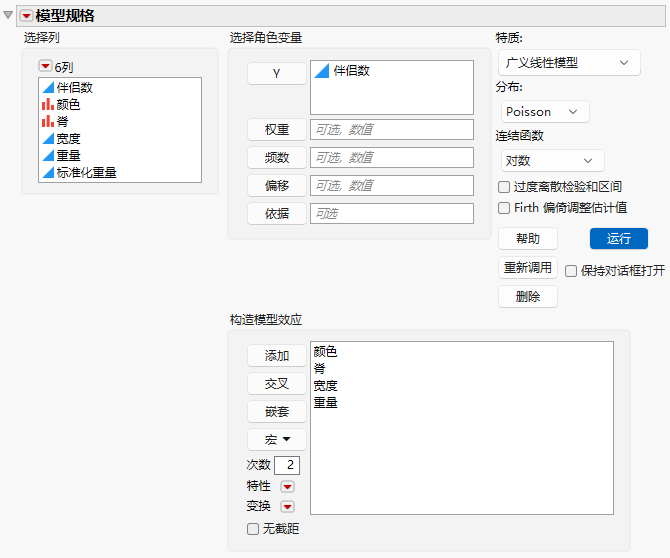This screenshot has width=670, height=558.
Task: Select 颜色 in the column list
Action: [68, 104]
